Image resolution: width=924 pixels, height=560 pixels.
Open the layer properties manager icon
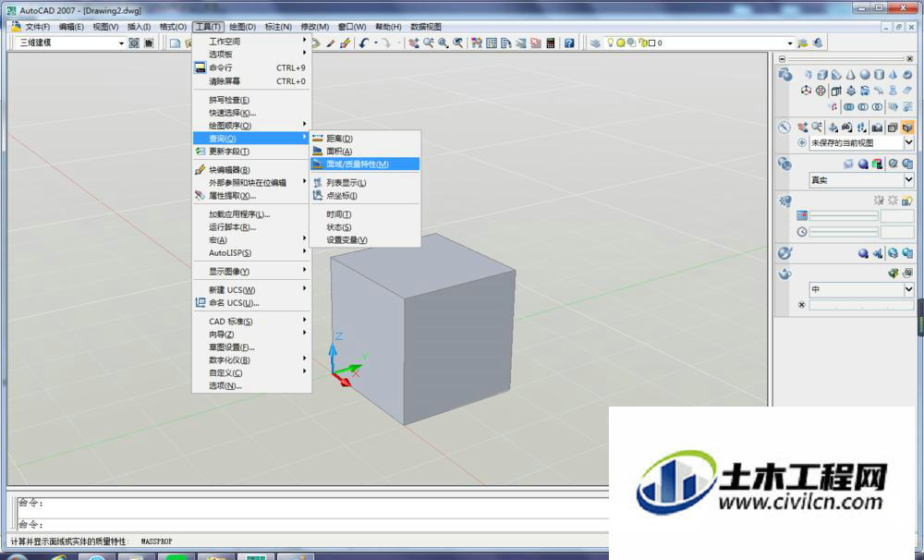click(595, 43)
